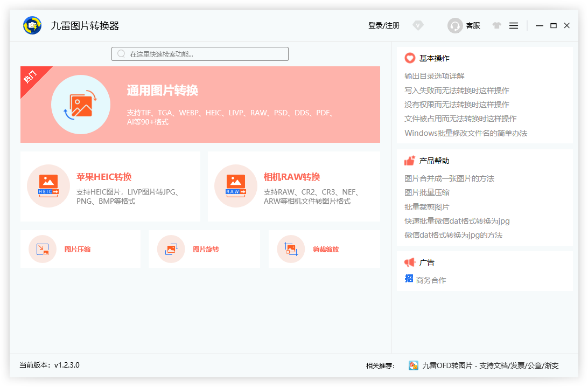Open the 相机RAW转换 tool icon
The width and height of the screenshot is (588, 387).
tap(236, 186)
